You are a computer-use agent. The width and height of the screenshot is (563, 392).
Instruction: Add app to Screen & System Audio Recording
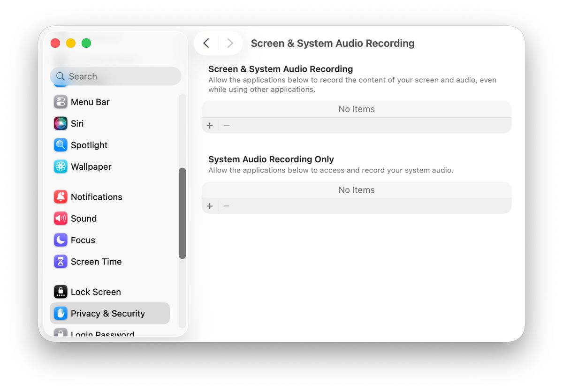(210, 126)
